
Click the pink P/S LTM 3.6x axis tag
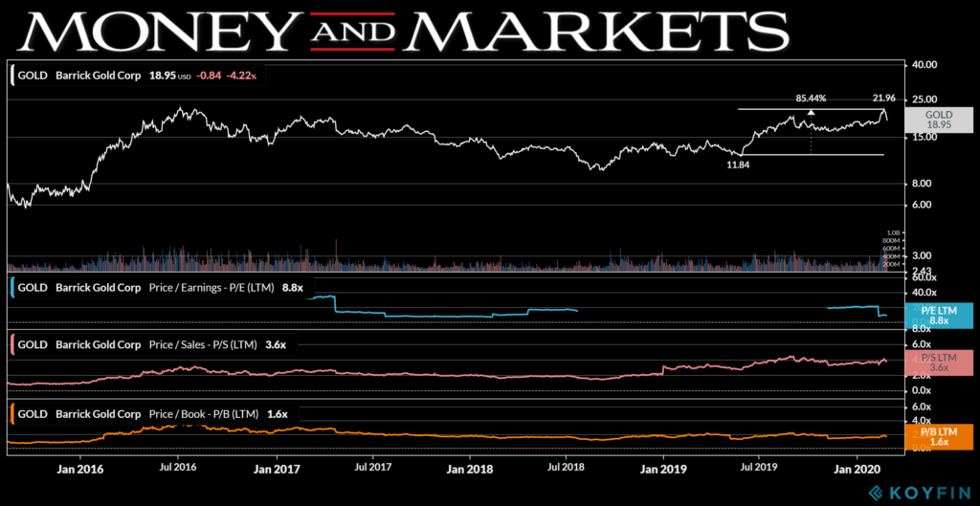pyautogui.click(x=939, y=363)
